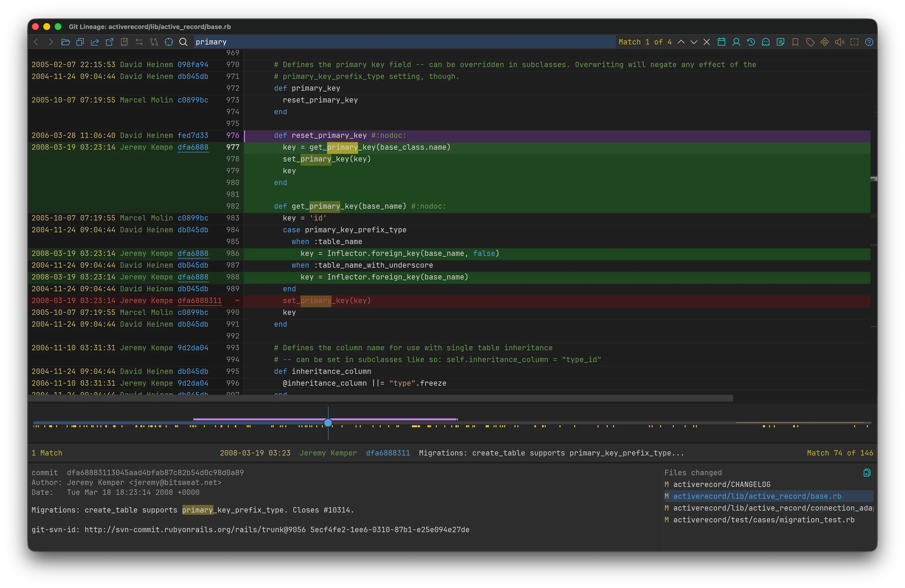Click status bar commit hash dfa6888311
Viewport: 905px width, 588px height.
pos(388,453)
